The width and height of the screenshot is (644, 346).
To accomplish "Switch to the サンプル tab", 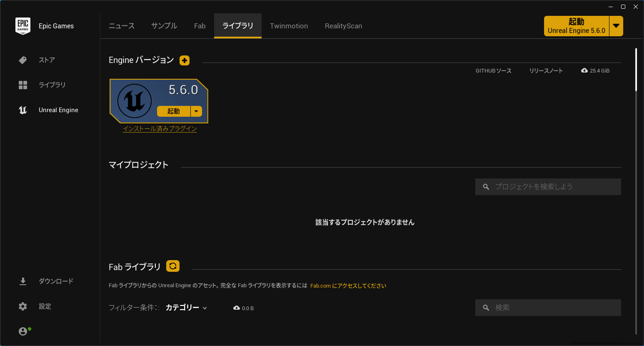I will click(x=164, y=26).
